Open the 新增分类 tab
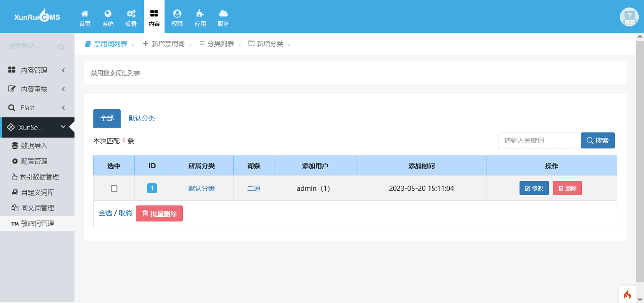644x303 pixels. coord(266,44)
